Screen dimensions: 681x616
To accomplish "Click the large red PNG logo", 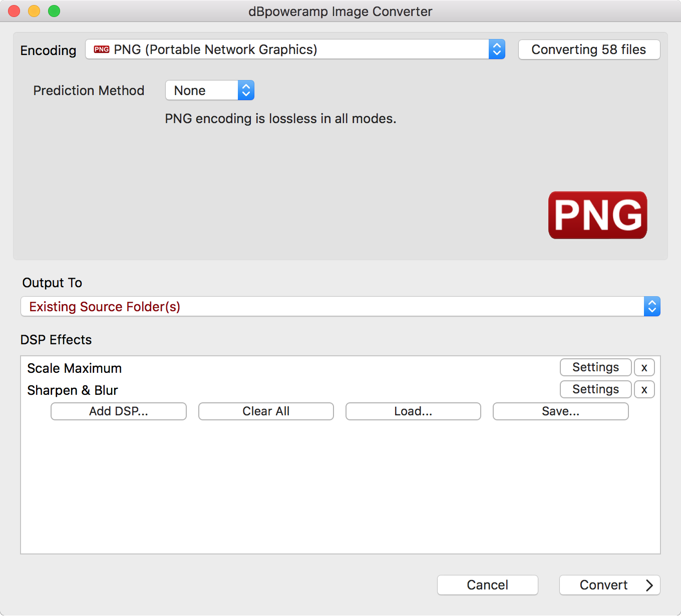I will click(597, 215).
